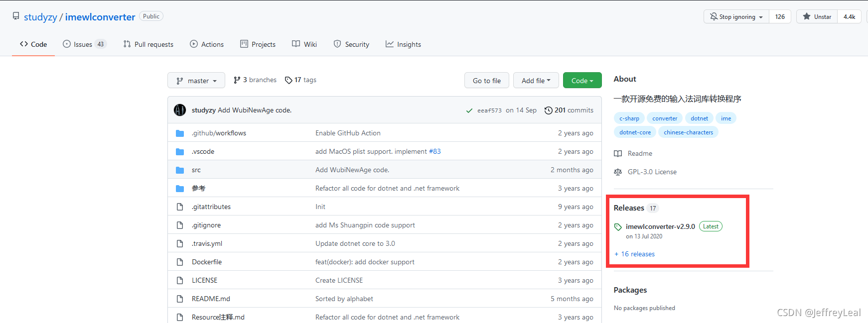Expand the Add file dropdown
Image resolution: width=868 pixels, height=323 pixels.
[536, 81]
